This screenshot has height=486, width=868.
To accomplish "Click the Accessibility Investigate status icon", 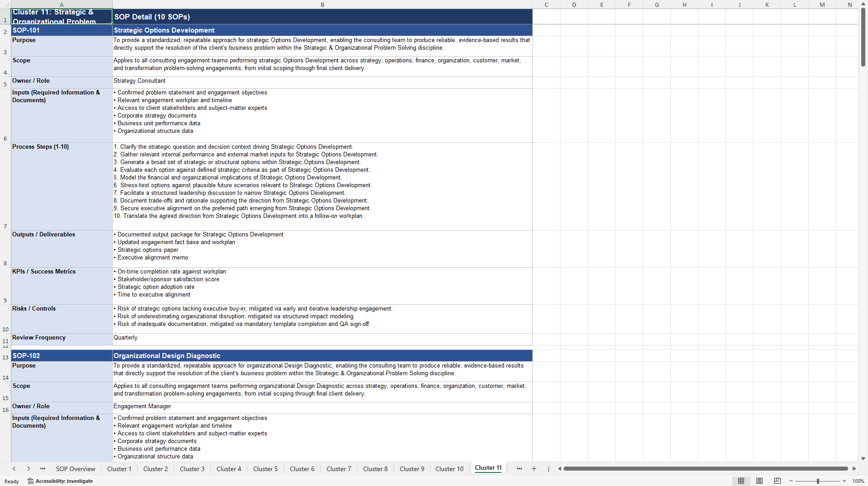I will pyautogui.click(x=60, y=481).
